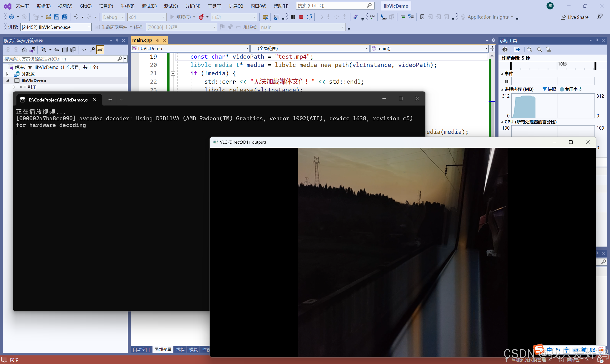This screenshot has width=610, height=364.
Task: Toggle pause in events timeline
Action: [507, 82]
